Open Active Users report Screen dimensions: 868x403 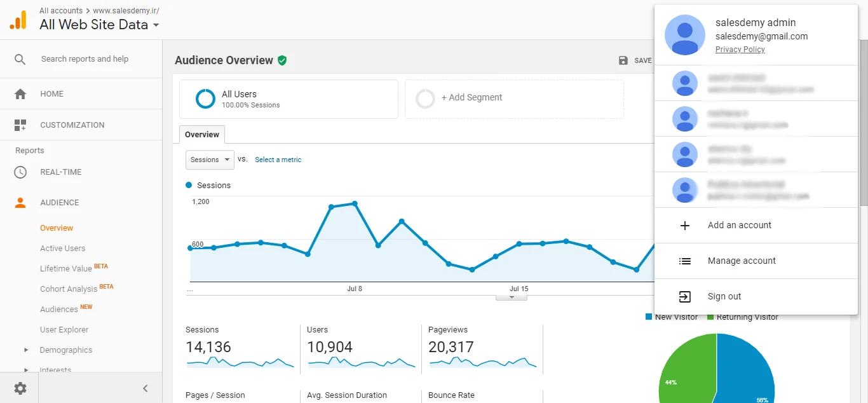pos(62,249)
